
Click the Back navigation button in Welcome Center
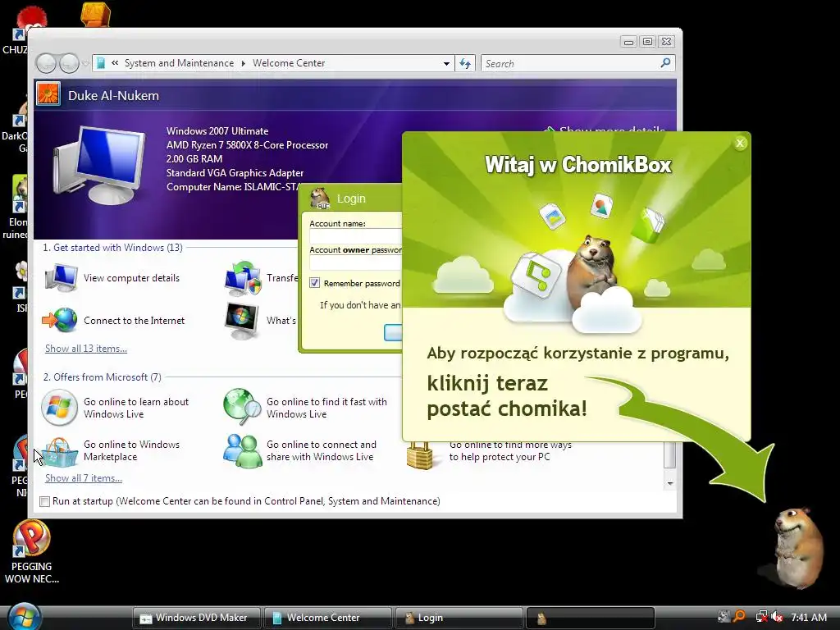click(46, 63)
